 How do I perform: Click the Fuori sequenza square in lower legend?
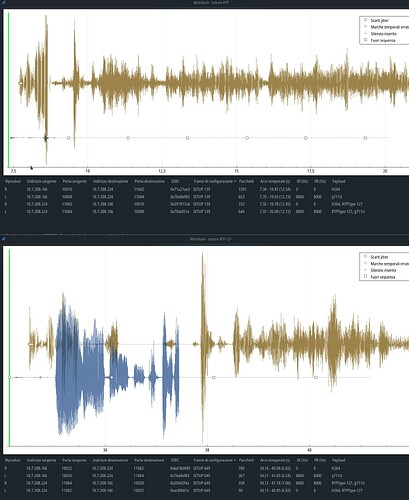tap(365, 277)
